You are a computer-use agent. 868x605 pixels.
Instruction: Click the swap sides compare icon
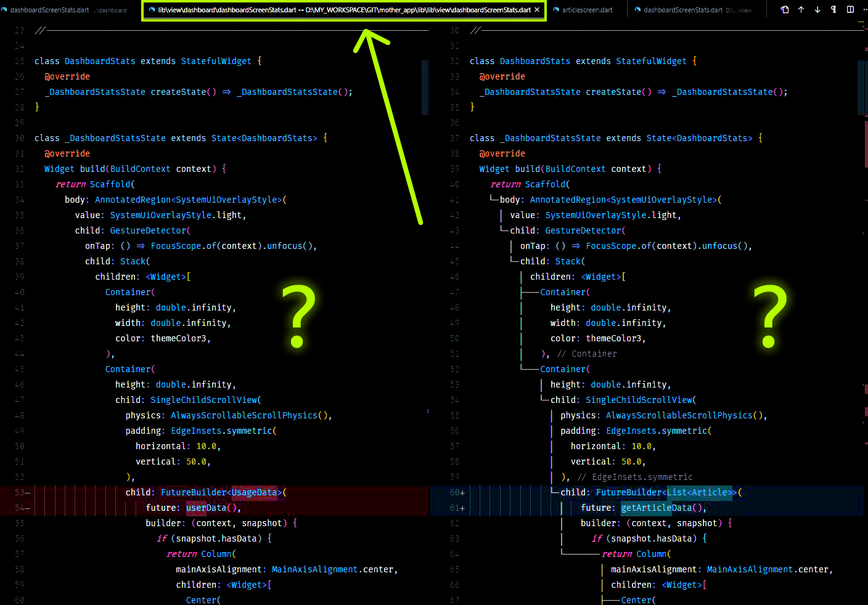click(x=784, y=9)
